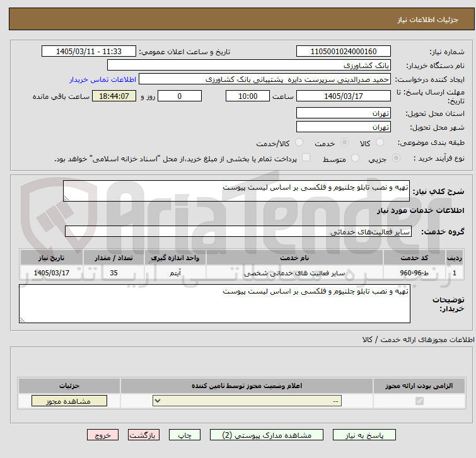The height and width of the screenshot is (458, 476).
Task: Select the جزیی purchase type radio
Action: (x=396, y=158)
